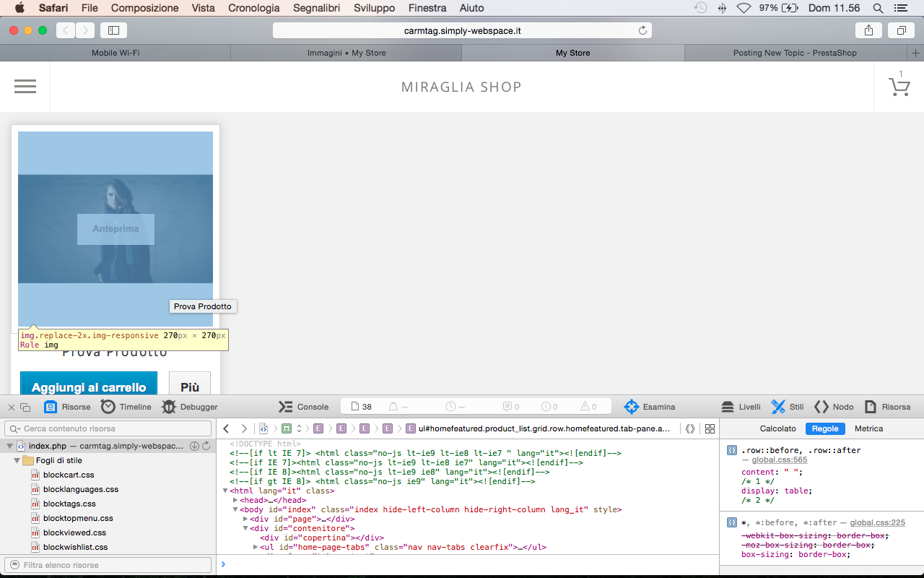Open the Livelli sidebar

pos(741,407)
